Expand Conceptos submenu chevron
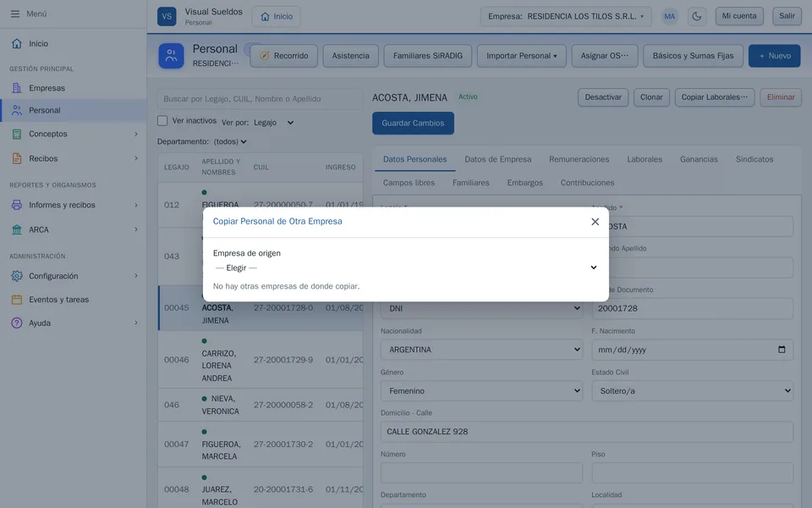The height and width of the screenshot is (508, 812). [136, 135]
